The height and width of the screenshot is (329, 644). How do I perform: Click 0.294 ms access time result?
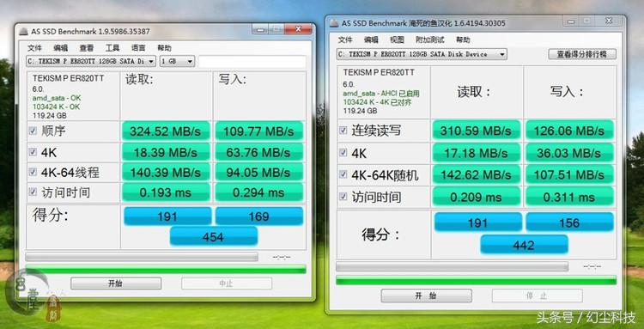(x=258, y=192)
